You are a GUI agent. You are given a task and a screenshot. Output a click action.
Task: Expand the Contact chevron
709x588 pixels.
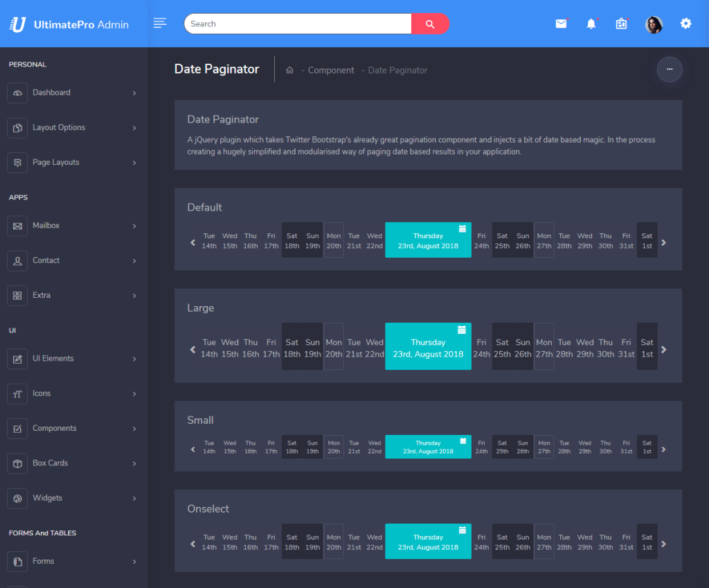pyautogui.click(x=134, y=261)
